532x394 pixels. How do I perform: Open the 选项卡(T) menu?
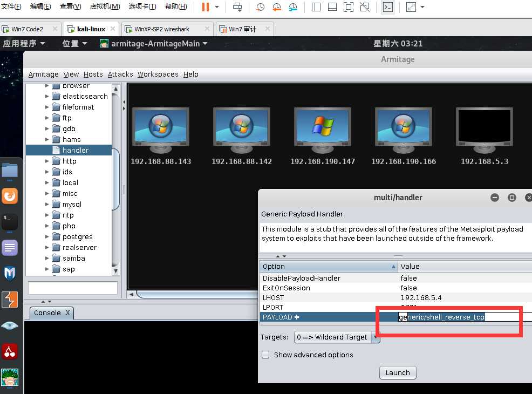[x=142, y=6]
